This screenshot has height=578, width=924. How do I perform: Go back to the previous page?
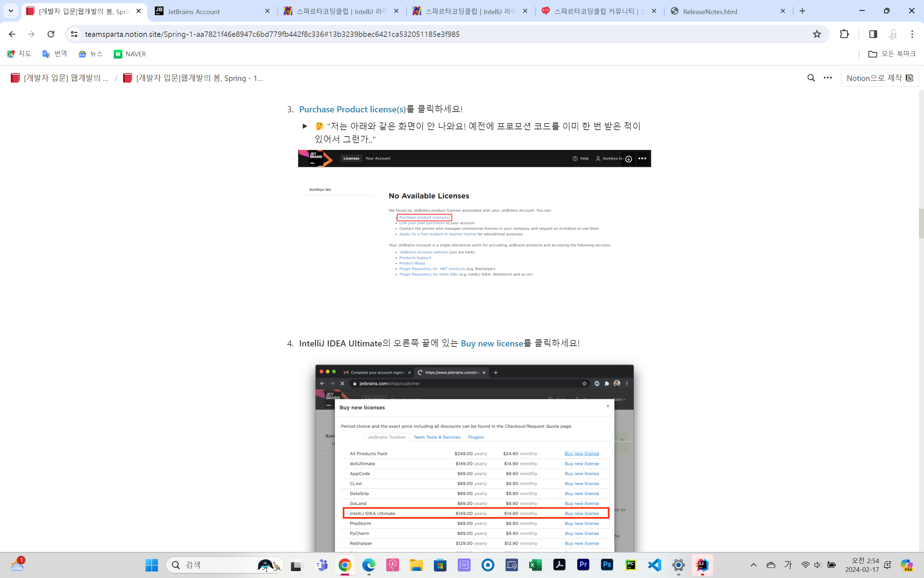12,34
